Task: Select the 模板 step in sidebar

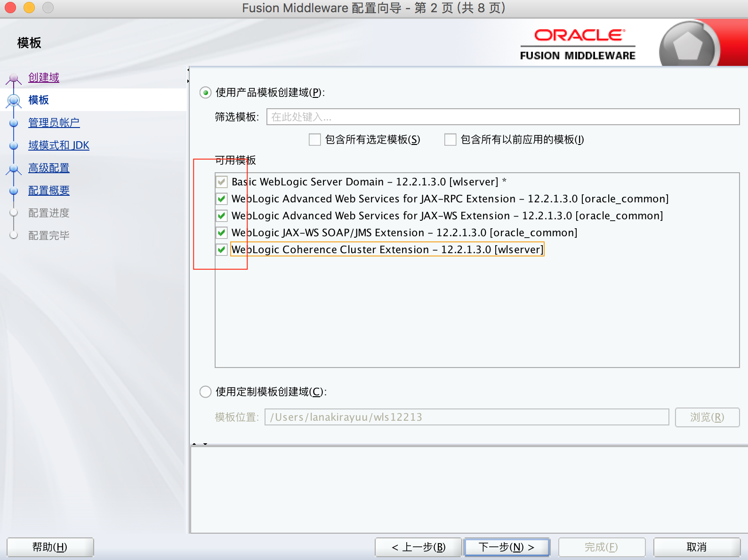Action: tap(39, 100)
